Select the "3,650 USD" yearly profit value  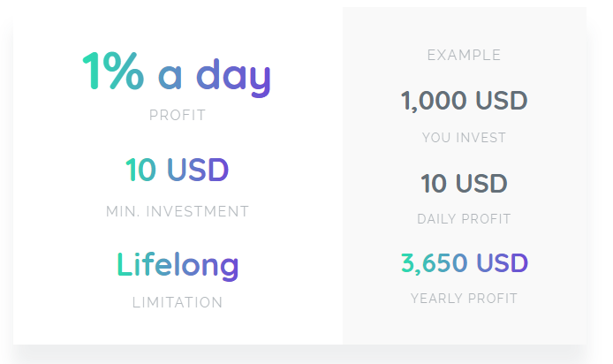[x=465, y=263]
